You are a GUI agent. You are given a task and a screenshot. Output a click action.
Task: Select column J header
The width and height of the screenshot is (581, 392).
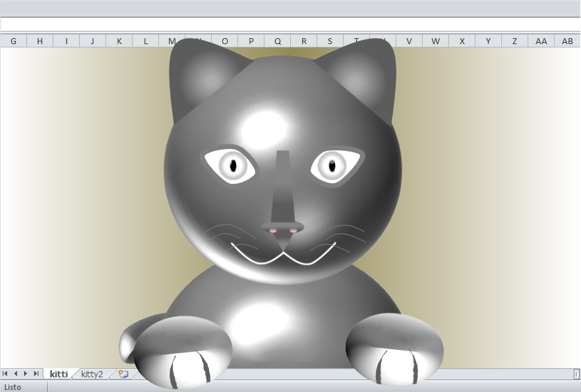coord(92,41)
